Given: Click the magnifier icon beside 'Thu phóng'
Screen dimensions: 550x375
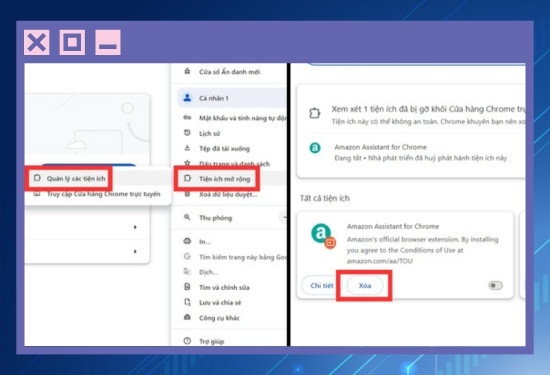Looking at the screenshot, I should pyautogui.click(x=187, y=217).
